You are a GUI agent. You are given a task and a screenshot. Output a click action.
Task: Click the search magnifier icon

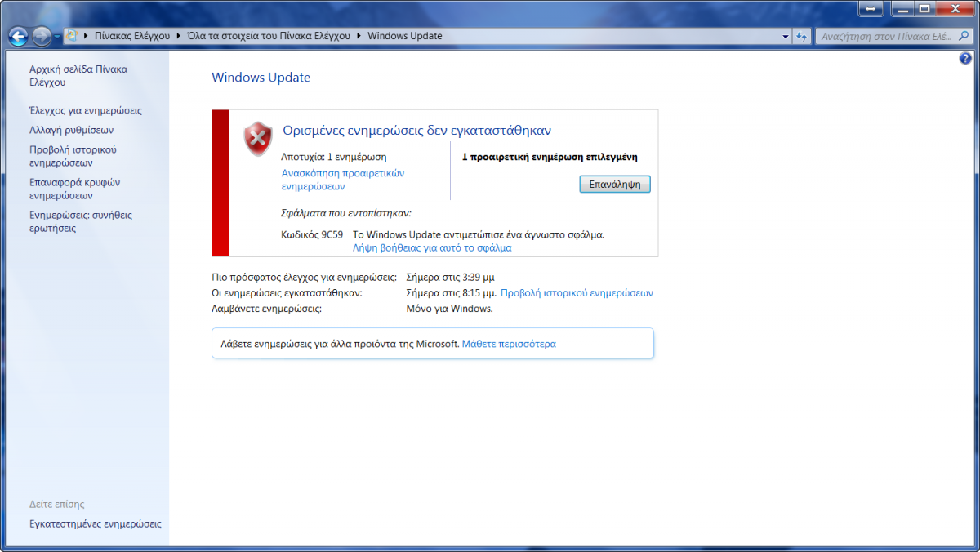964,37
